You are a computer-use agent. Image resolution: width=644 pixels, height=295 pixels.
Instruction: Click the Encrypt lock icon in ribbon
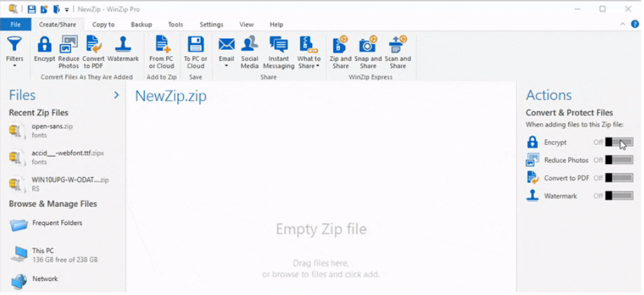tap(44, 44)
